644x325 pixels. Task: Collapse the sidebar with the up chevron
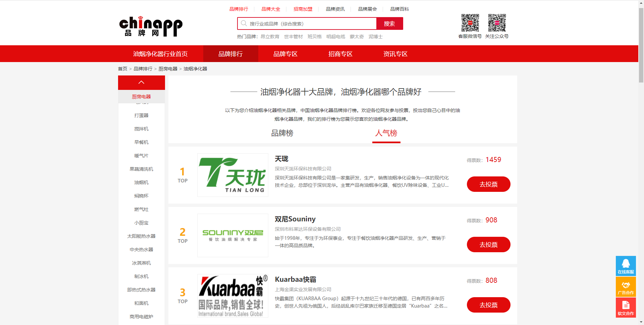(x=141, y=83)
